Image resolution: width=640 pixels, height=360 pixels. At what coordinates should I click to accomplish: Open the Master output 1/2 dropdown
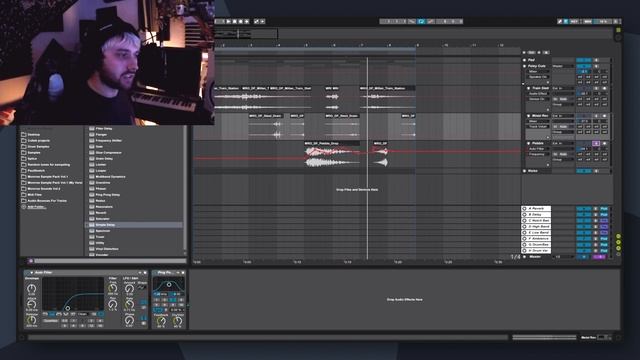[x=562, y=257]
